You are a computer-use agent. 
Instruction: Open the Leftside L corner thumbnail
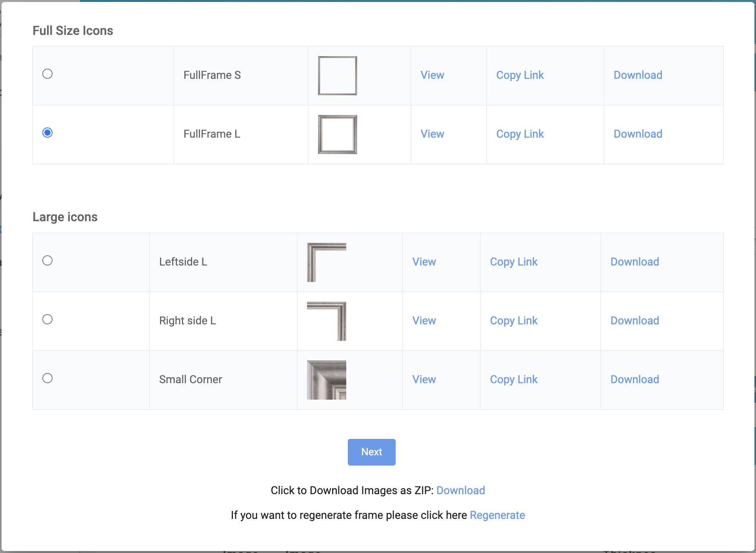327,262
